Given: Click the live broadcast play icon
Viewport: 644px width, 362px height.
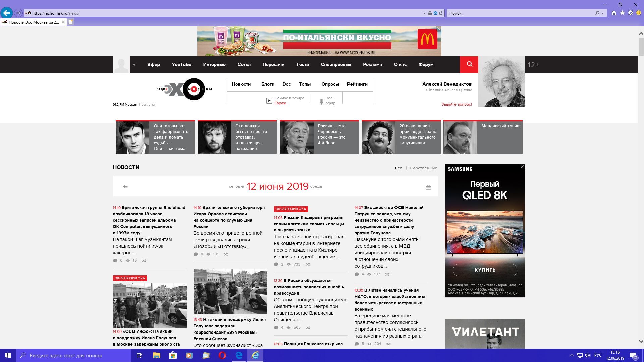Looking at the screenshot, I should pos(269,101).
